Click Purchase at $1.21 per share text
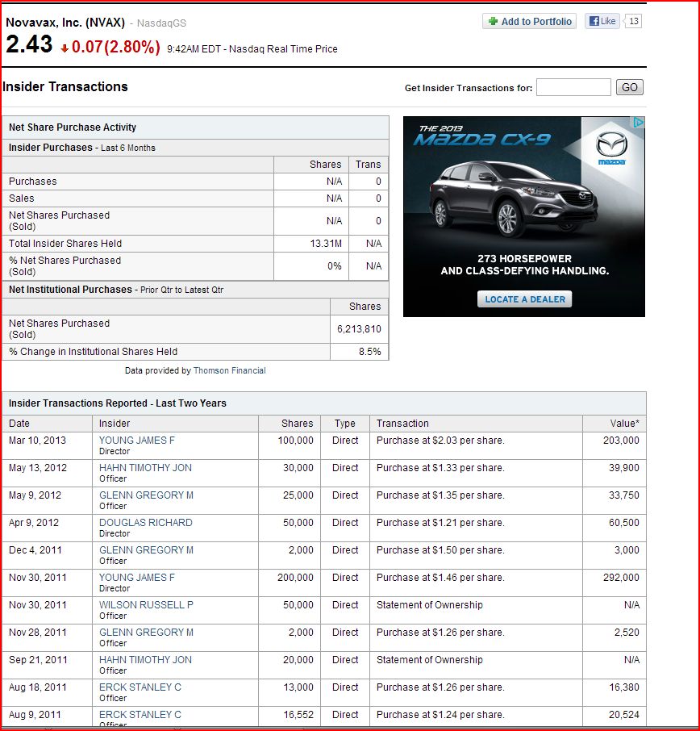Image resolution: width=700 pixels, height=731 pixels. click(440, 523)
